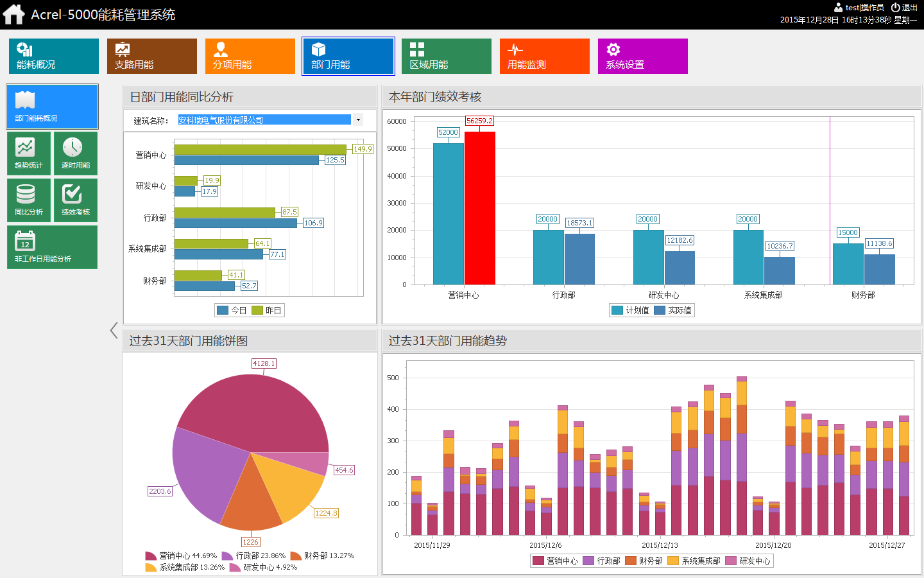Toggle 昨日 series in daily comparison legend
The height and width of the screenshot is (578, 924).
pyautogui.click(x=266, y=310)
